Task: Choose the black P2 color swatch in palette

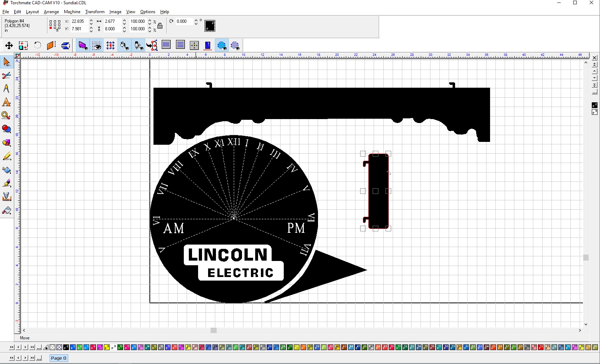Action: pyautogui.click(x=66, y=347)
